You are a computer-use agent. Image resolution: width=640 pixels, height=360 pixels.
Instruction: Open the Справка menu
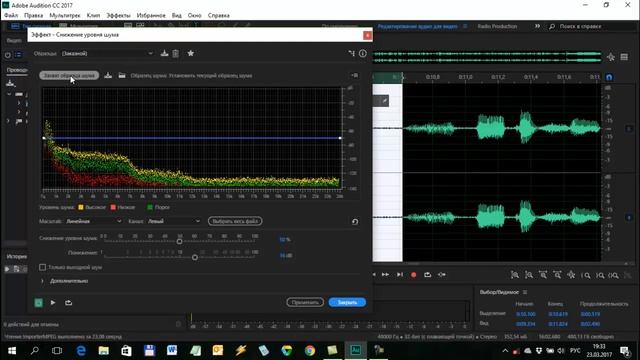pyautogui.click(x=219, y=16)
